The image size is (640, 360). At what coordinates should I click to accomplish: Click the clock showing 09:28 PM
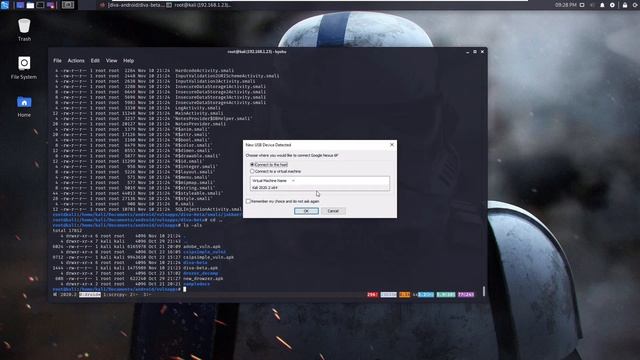(x=566, y=5)
